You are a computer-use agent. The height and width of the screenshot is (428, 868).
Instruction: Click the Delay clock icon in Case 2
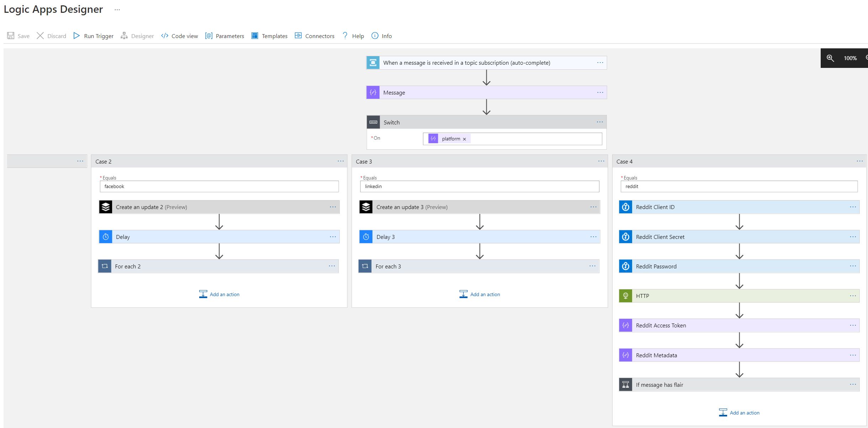[x=105, y=236]
